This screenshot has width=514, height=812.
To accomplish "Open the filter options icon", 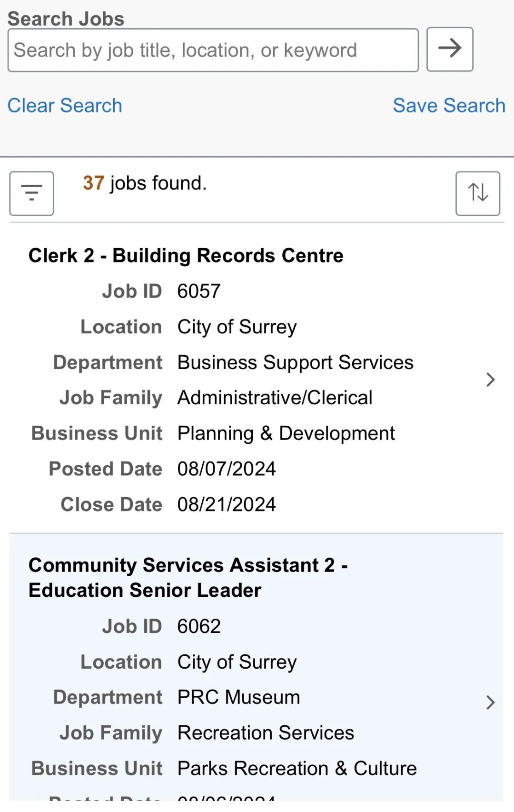I will click(31, 193).
